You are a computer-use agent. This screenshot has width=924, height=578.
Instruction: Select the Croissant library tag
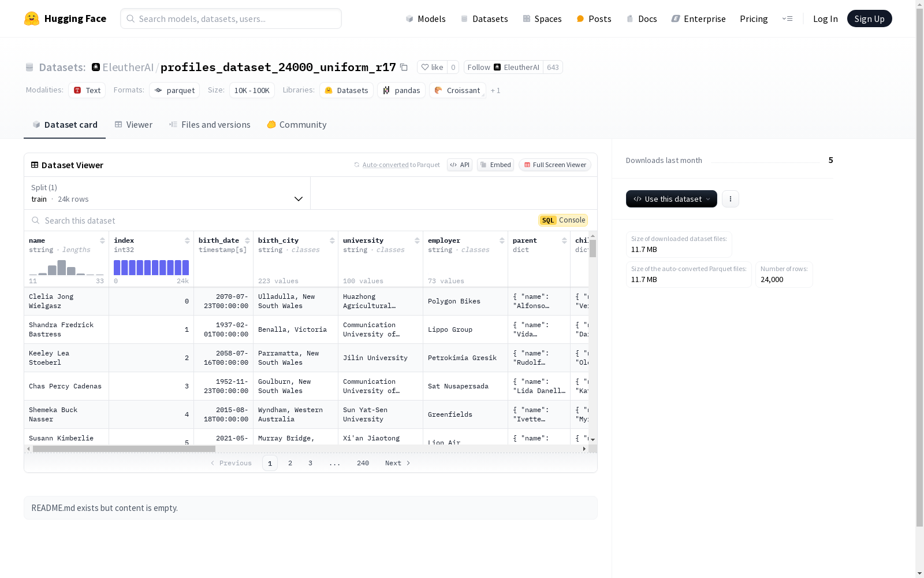pos(457,90)
